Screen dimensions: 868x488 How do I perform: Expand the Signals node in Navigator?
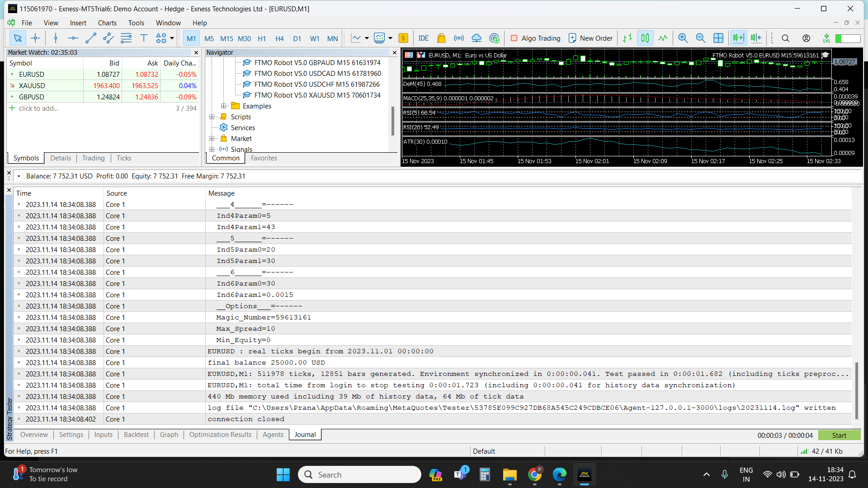(212, 149)
